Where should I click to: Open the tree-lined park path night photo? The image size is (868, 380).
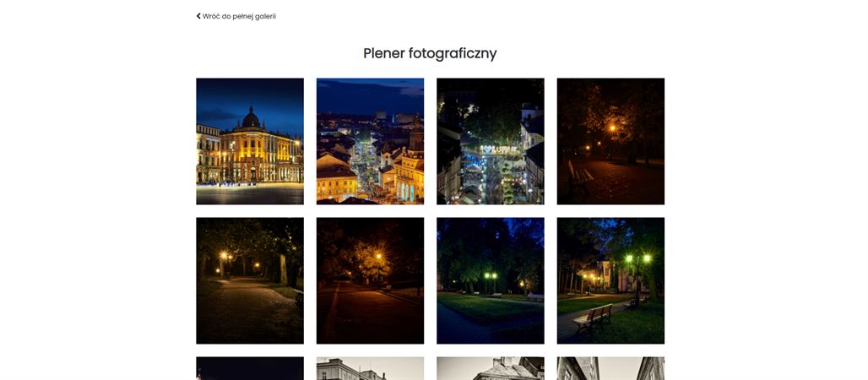coord(250,280)
